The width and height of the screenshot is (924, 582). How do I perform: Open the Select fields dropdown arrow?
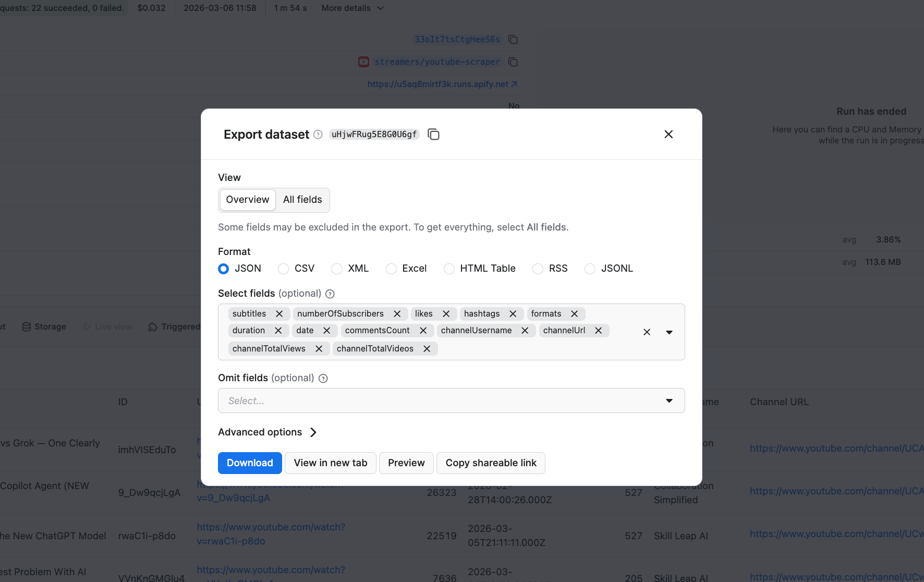[x=669, y=332]
